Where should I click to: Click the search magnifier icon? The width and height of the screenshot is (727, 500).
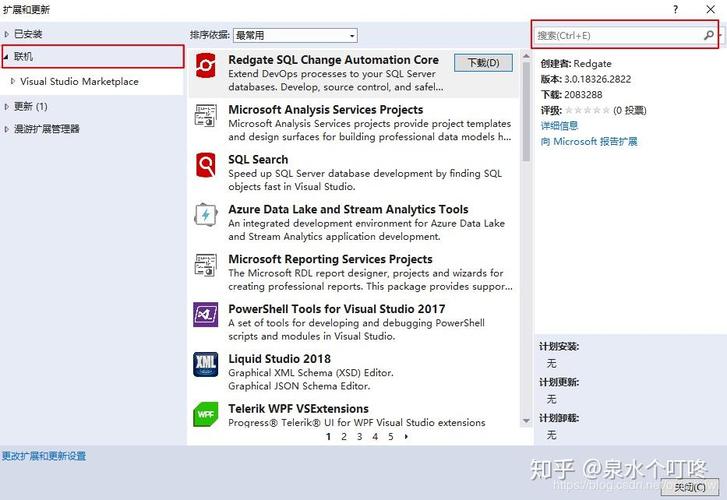pos(708,35)
